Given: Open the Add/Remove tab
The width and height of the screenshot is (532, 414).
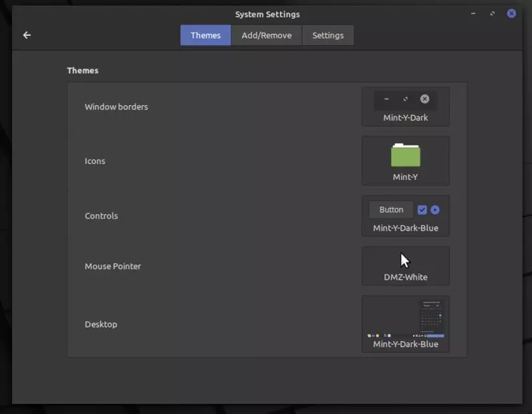Looking at the screenshot, I should [x=267, y=35].
